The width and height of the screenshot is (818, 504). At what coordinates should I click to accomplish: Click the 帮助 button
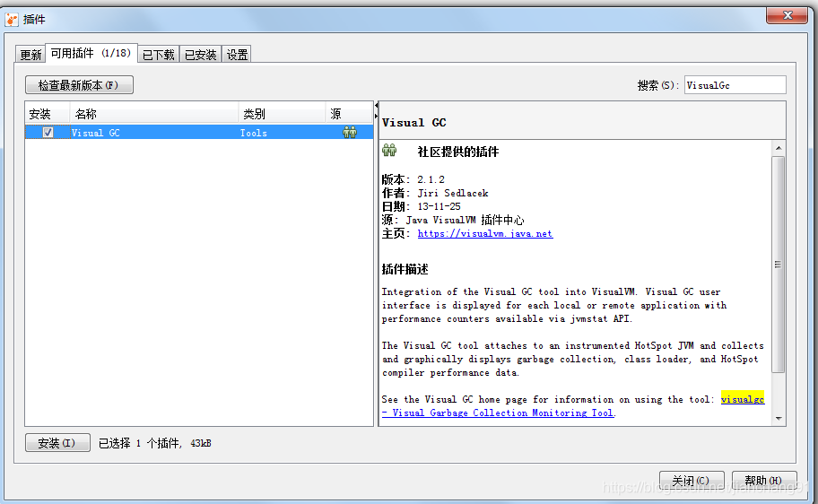point(764,480)
